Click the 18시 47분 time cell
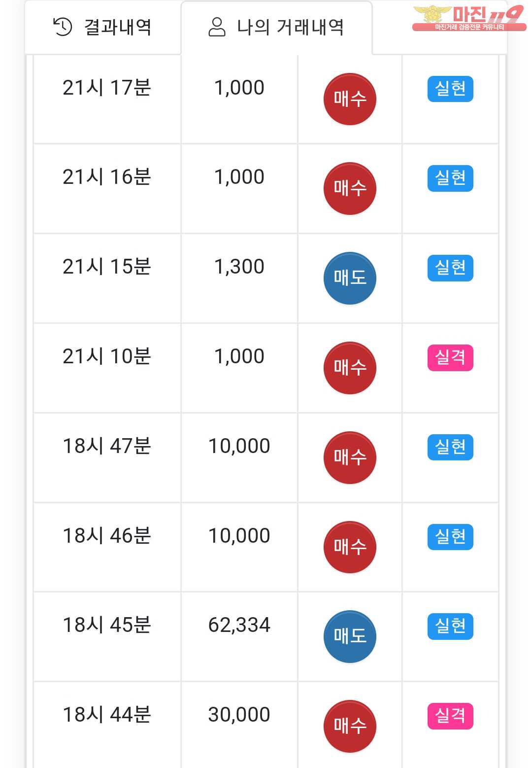Screen dimensions: 532x768 click(x=107, y=446)
